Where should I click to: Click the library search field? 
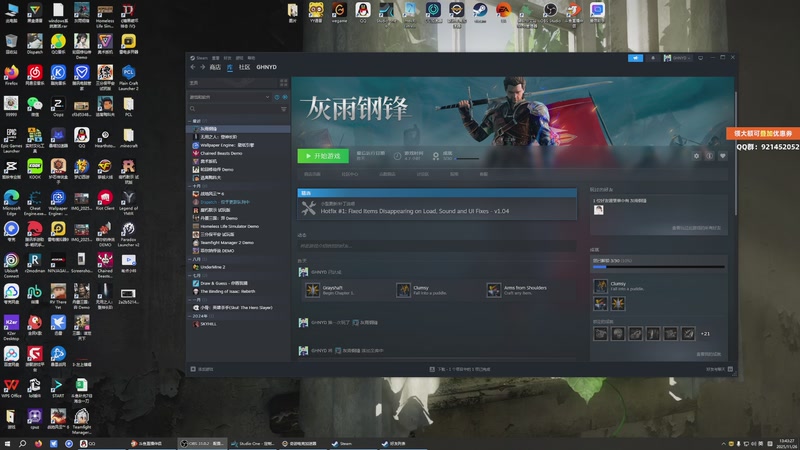coord(233,109)
